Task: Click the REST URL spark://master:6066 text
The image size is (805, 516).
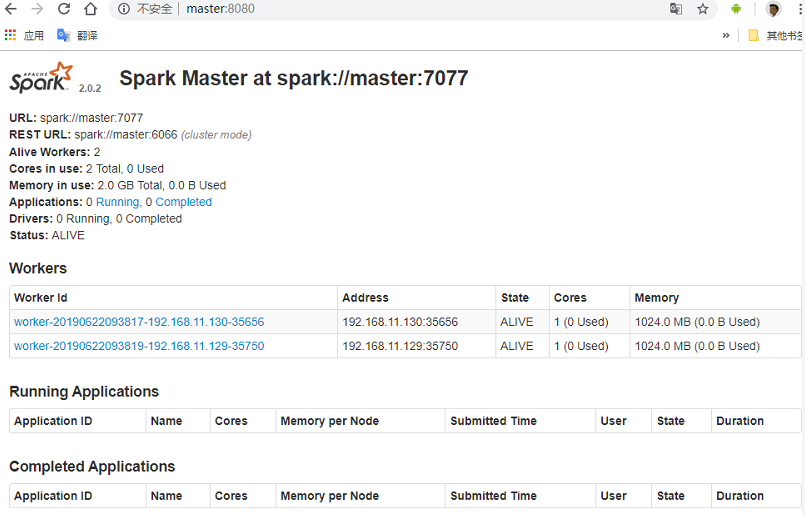Action: (126, 135)
